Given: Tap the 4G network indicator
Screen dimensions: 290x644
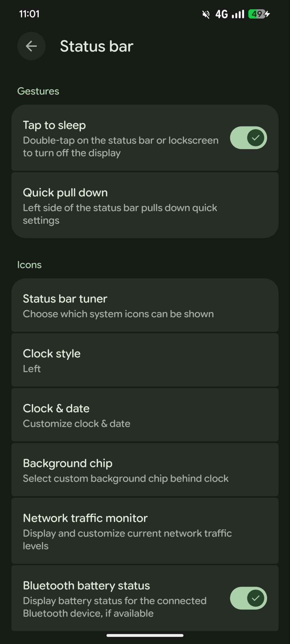Looking at the screenshot, I should click(222, 14).
